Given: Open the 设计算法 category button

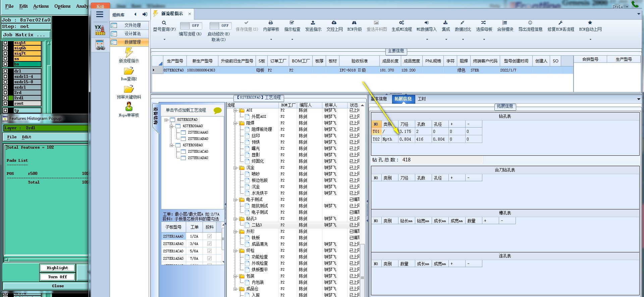Looking at the screenshot, I should 129,34.
